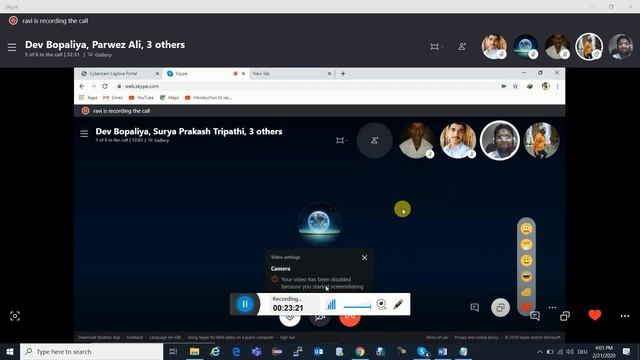
Task: Open add people icon in outer Skype header
Action: coord(462,47)
